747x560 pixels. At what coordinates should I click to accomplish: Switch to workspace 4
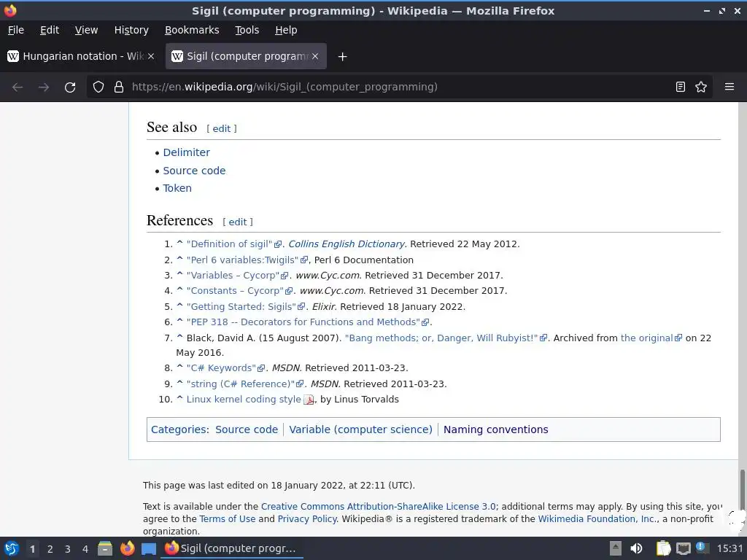point(85,549)
